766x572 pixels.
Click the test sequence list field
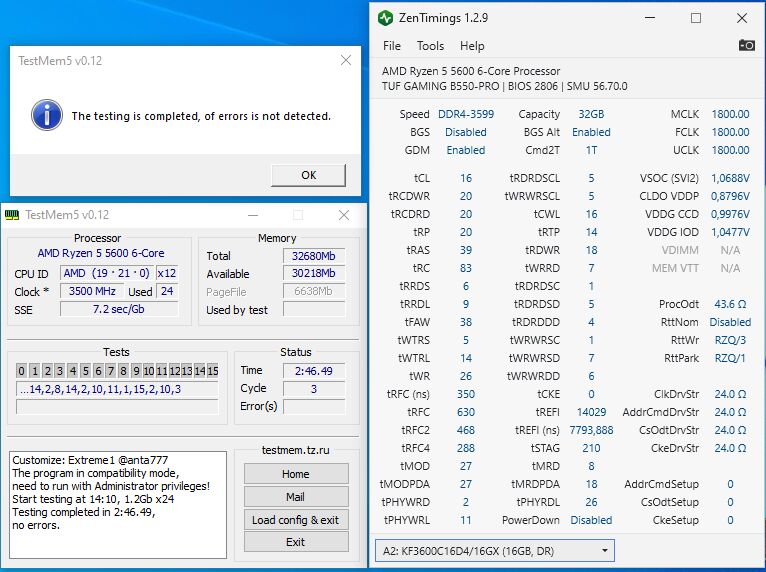(117, 389)
